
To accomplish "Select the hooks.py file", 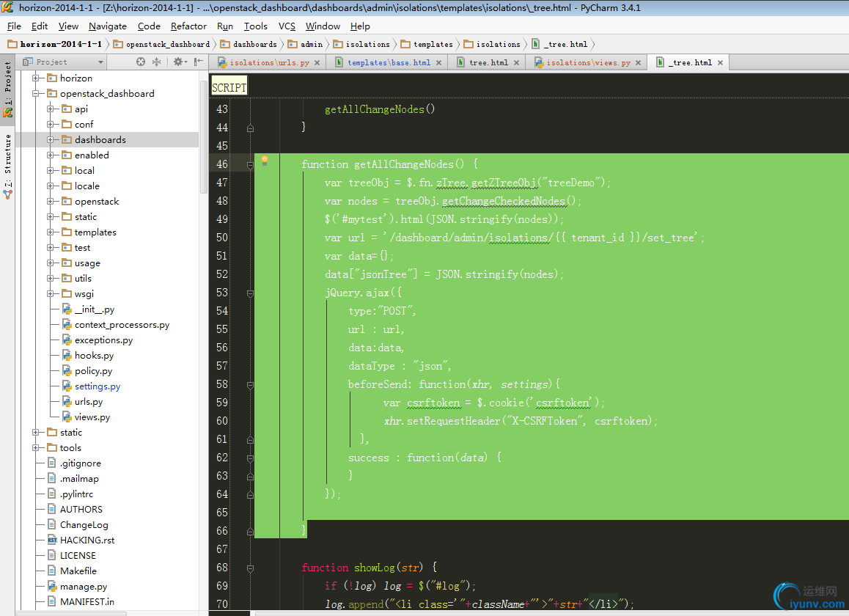I will [x=95, y=356].
